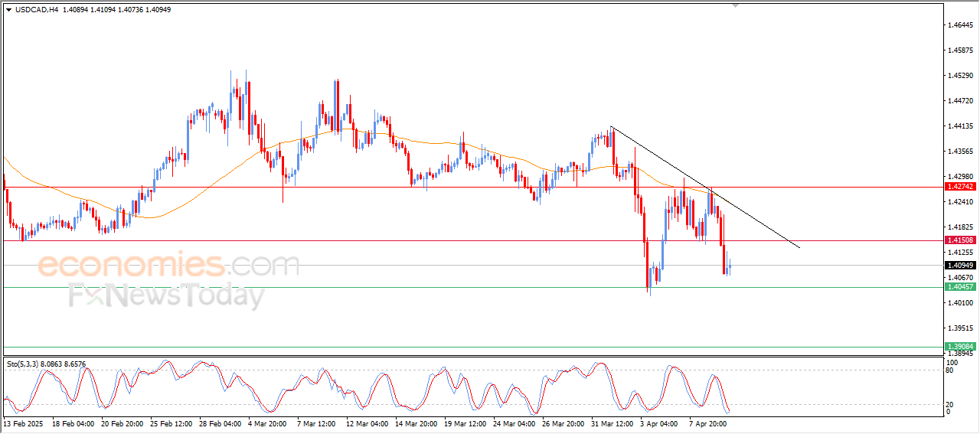Click the 25 Feb 12:00 time label

171,423
